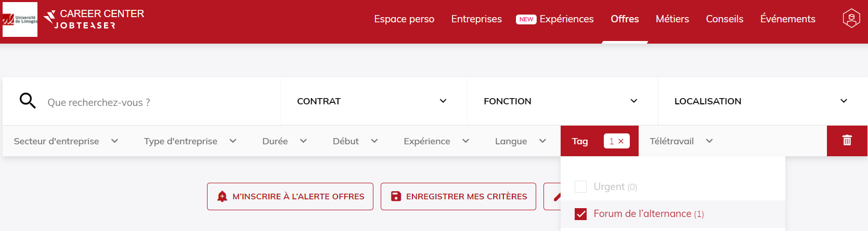868x231 pixels.
Task: Remove the Tag filter with the X
Action: tap(621, 141)
